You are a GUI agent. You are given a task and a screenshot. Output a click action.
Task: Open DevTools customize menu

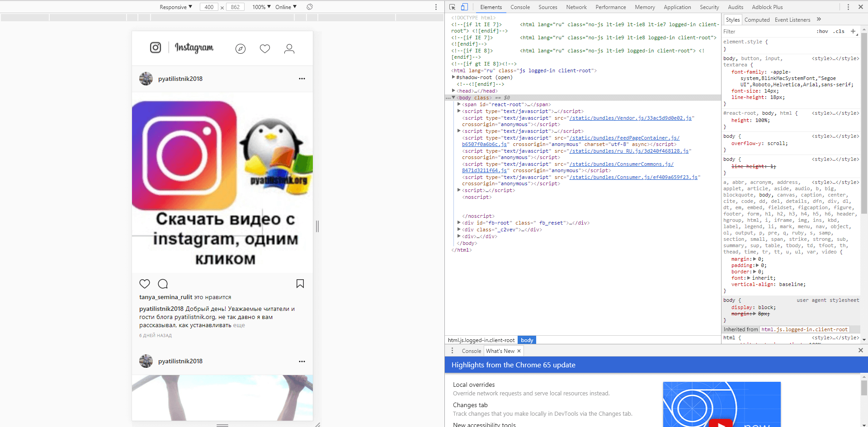[848, 7]
